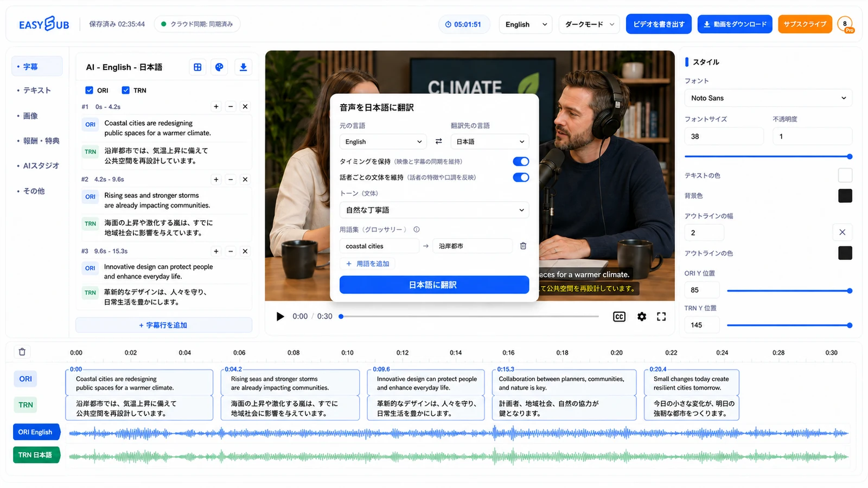Open the dark mode dropdown
Viewport: 868px width, 488px height.
(x=589, y=24)
